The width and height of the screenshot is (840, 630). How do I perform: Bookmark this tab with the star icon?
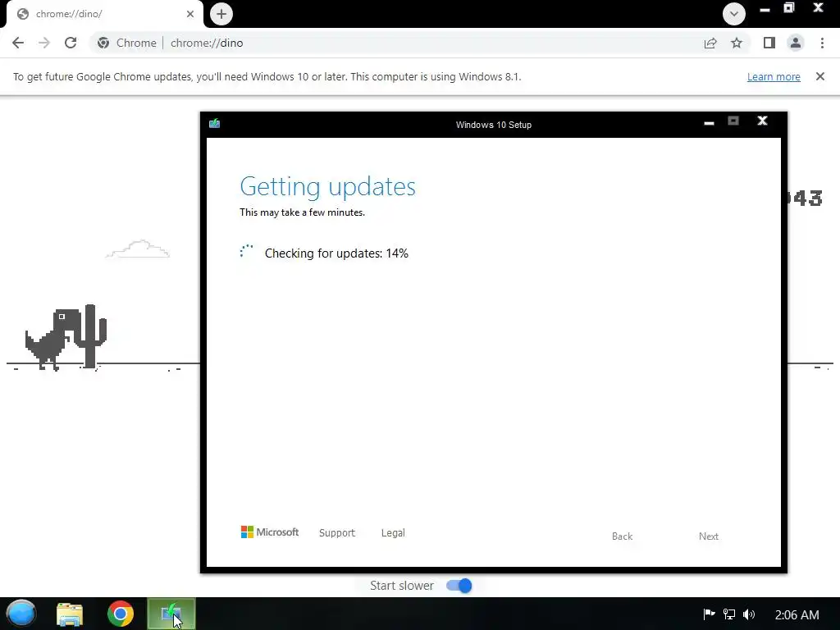[737, 43]
